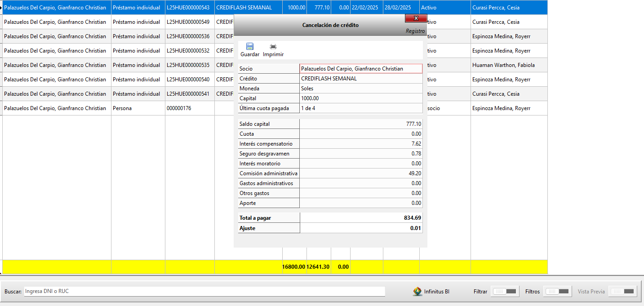Toggle the Vista Previa switch
This screenshot has height=306, width=644.
[x=623, y=292]
